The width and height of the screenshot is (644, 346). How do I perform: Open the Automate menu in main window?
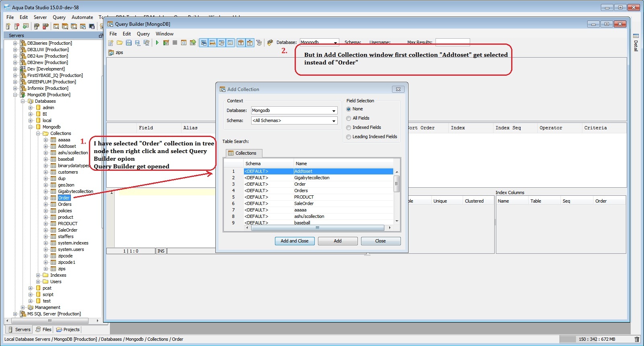82,17
